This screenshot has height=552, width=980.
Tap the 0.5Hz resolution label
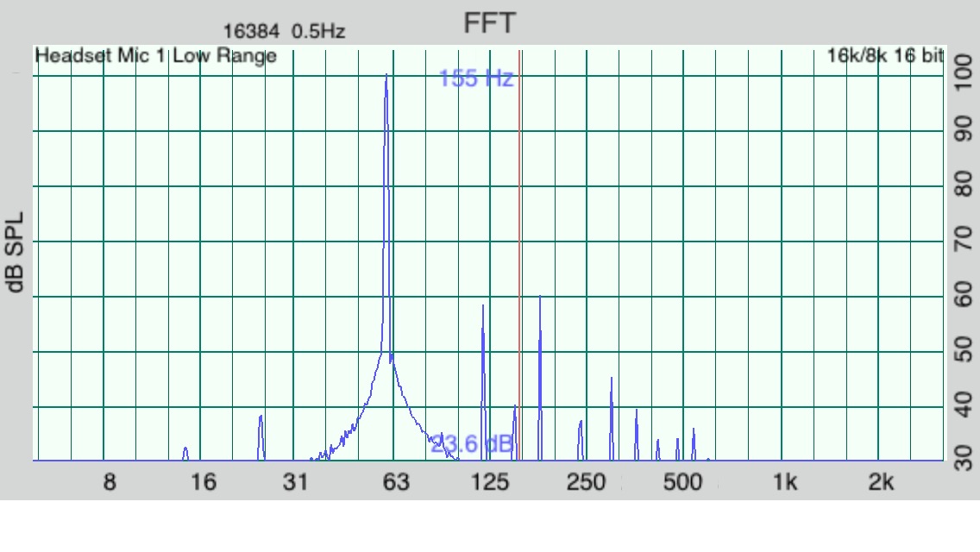318,31
